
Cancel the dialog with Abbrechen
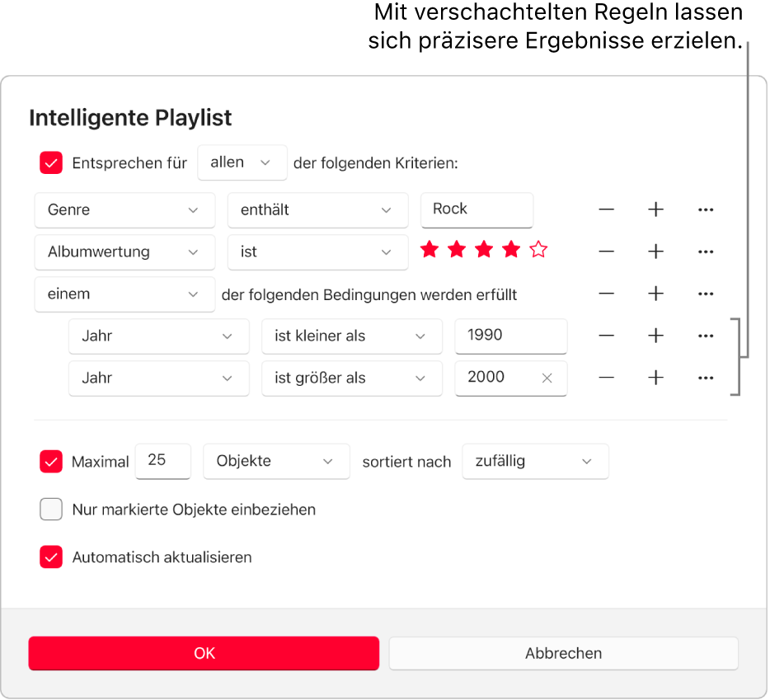(563, 653)
